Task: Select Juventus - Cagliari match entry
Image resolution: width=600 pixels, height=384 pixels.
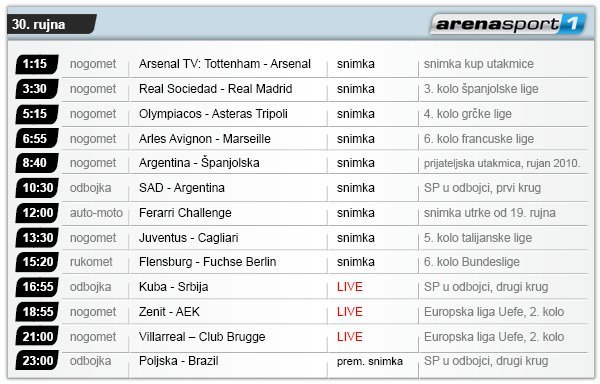Action: [x=189, y=238]
